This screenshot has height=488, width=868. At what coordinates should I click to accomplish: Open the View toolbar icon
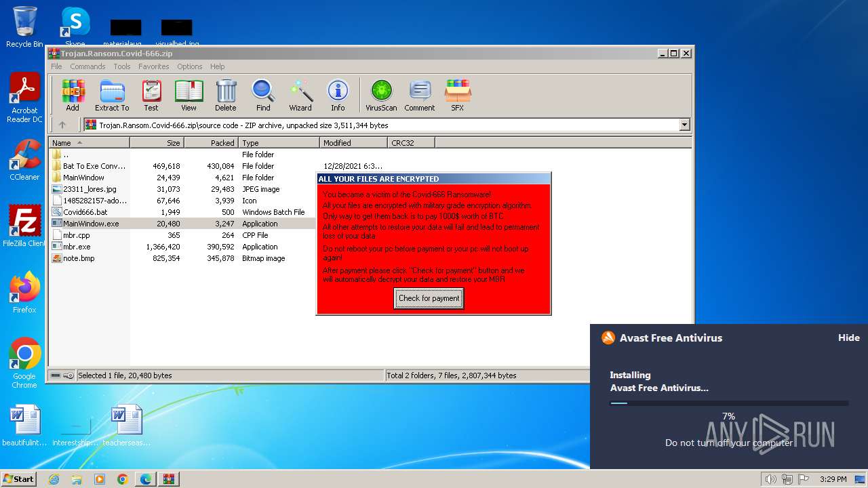tap(189, 96)
